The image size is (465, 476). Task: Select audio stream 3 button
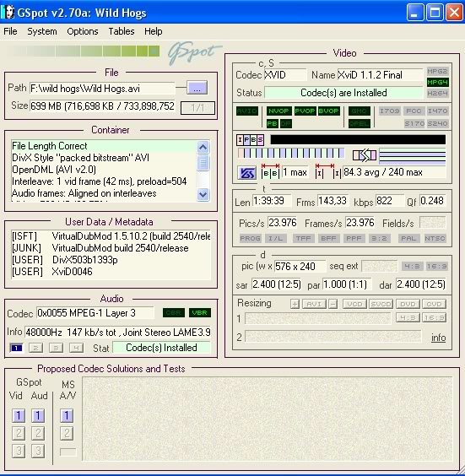56,348
